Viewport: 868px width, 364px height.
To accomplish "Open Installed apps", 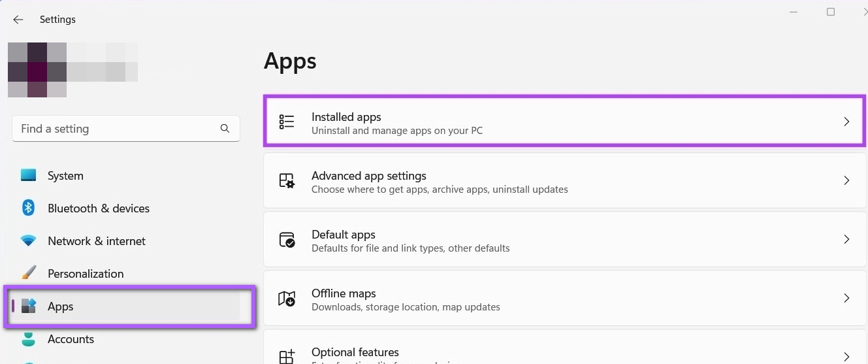I will pyautogui.click(x=565, y=122).
